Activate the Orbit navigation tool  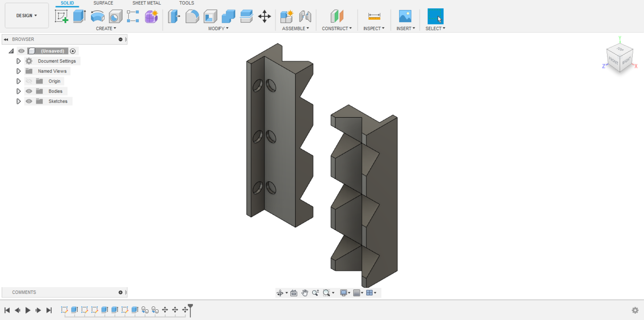280,293
